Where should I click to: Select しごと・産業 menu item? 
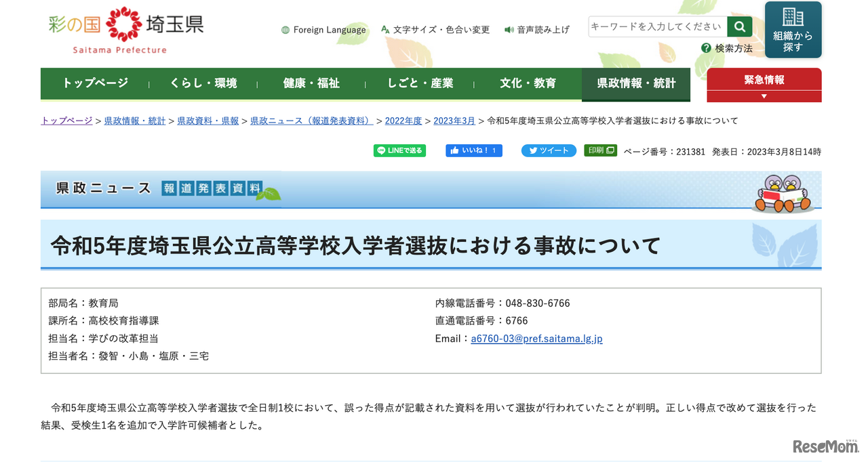pos(420,83)
